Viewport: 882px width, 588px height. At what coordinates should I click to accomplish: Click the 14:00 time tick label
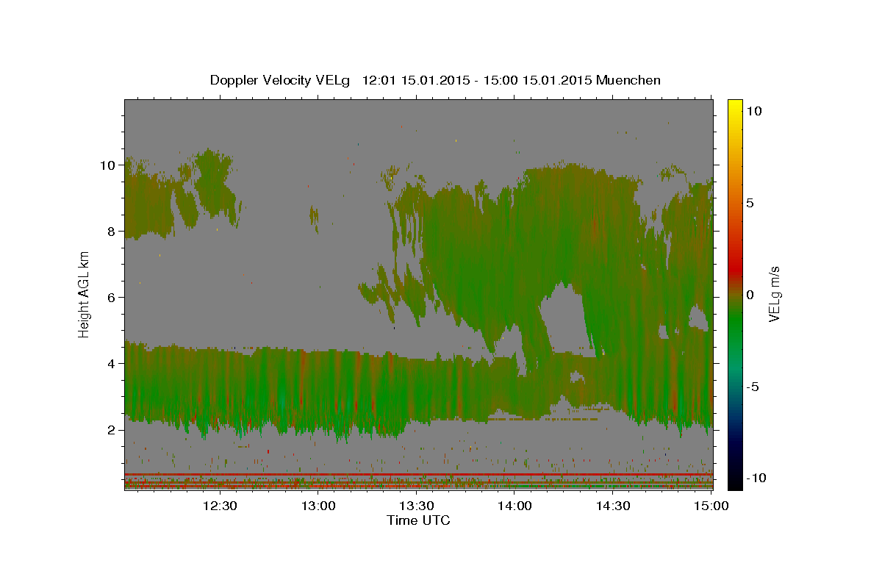pos(514,506)
